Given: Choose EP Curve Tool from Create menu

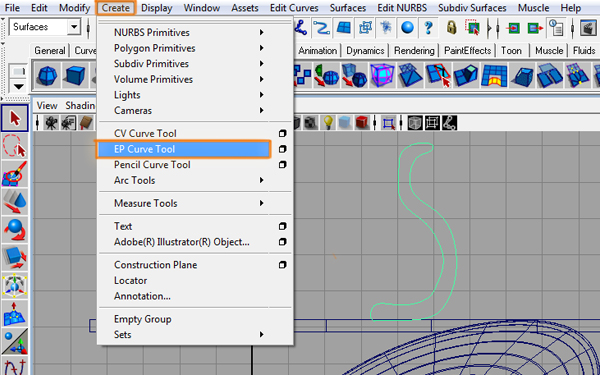Looking at the screenshot, I should [x=183, y=149].
